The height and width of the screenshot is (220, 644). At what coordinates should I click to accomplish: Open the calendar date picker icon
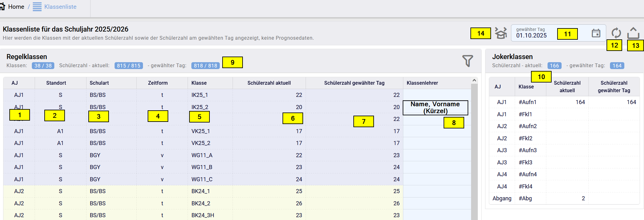[596, 33]
